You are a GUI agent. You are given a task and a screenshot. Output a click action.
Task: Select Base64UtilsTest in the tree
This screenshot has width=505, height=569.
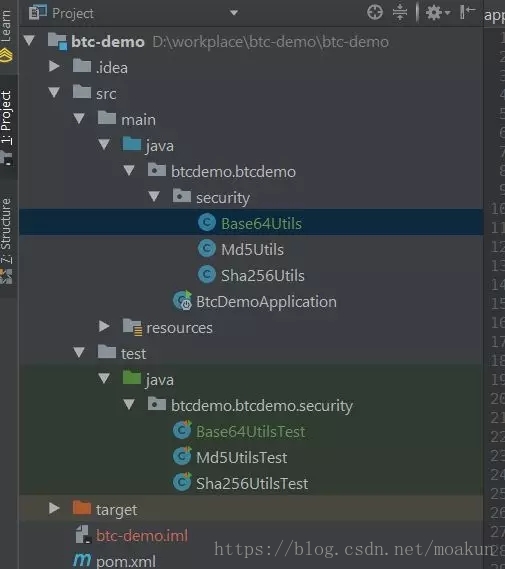tap(250, 432)
